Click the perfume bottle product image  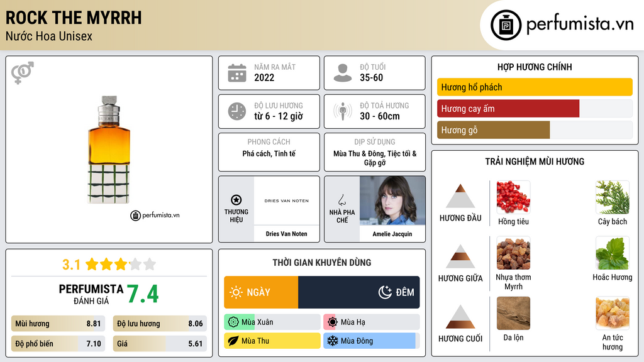tap(109, 150)
